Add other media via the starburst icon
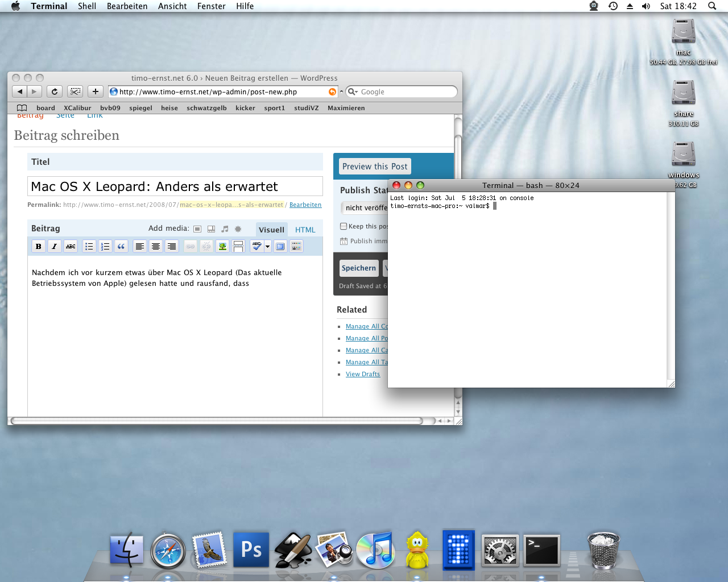 click(238, 228)
